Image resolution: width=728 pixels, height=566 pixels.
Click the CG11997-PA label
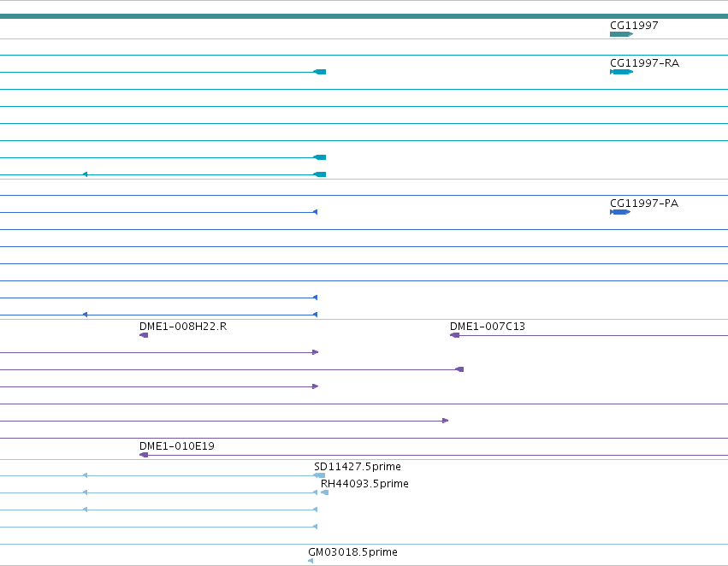(x=644, y=203)
